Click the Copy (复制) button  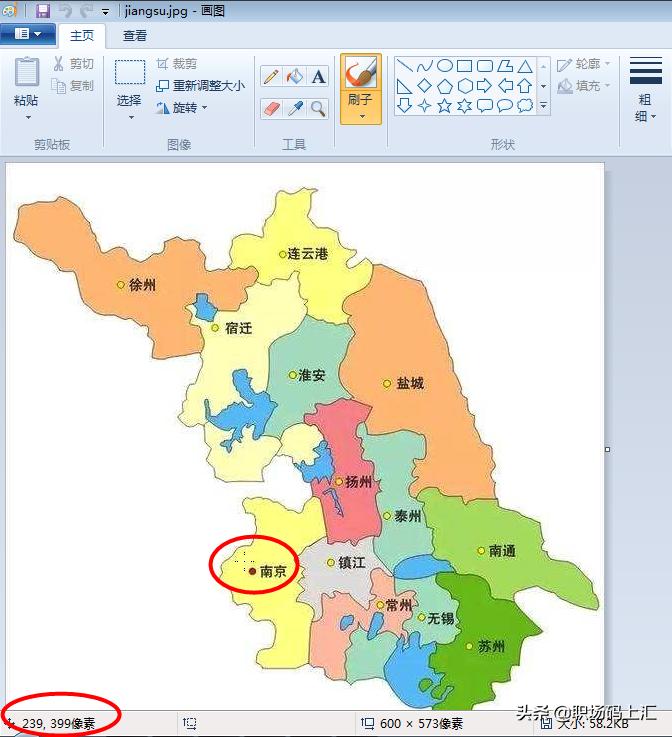(73, 86)
